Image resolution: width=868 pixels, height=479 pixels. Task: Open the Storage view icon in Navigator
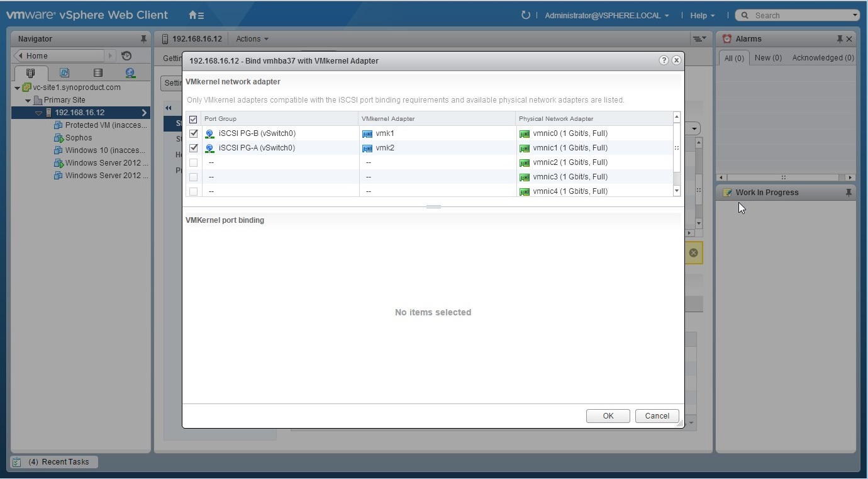(x=97, y=72)
